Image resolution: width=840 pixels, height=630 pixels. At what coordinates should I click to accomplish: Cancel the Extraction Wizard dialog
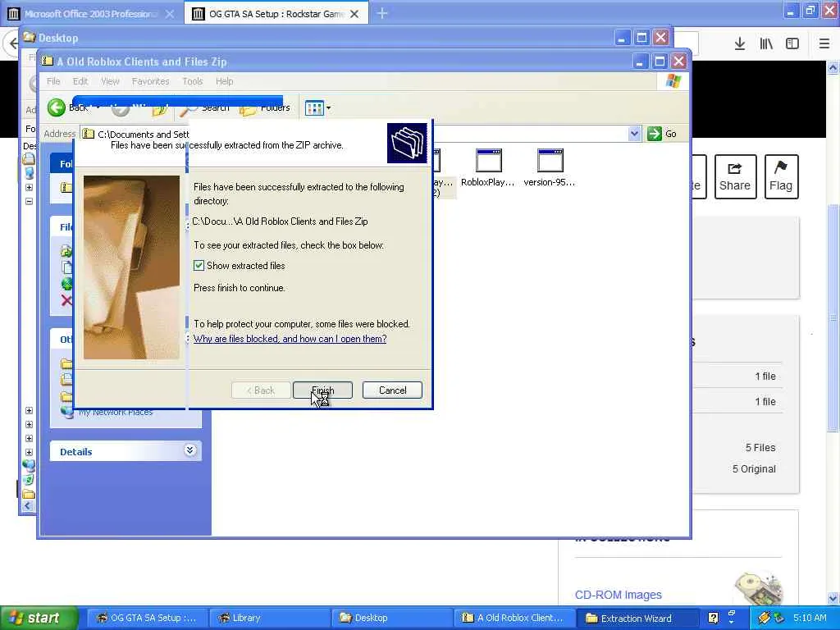click(392, 390)
